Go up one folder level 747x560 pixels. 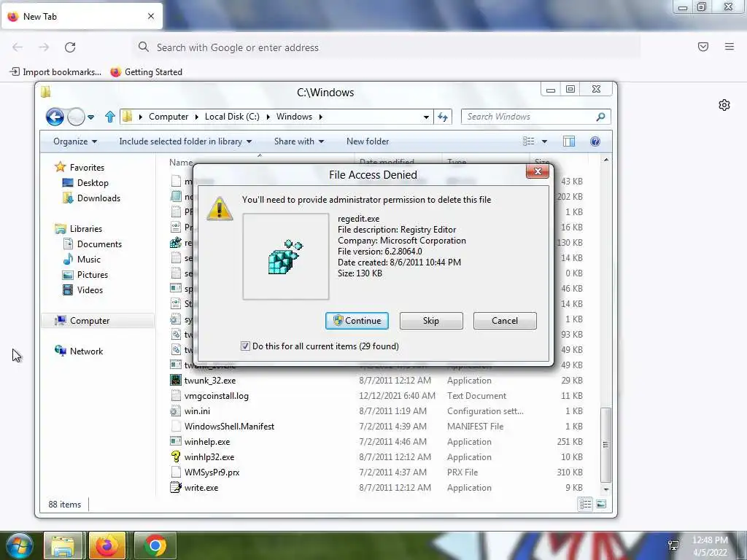pyautogui.click(x=110, y=117)
